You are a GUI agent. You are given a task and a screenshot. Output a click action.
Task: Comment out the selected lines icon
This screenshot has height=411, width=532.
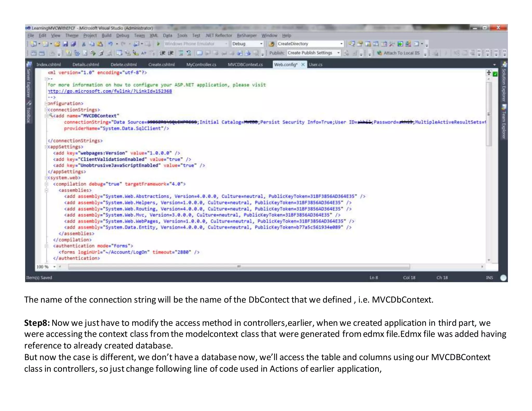tap(181, 53)
